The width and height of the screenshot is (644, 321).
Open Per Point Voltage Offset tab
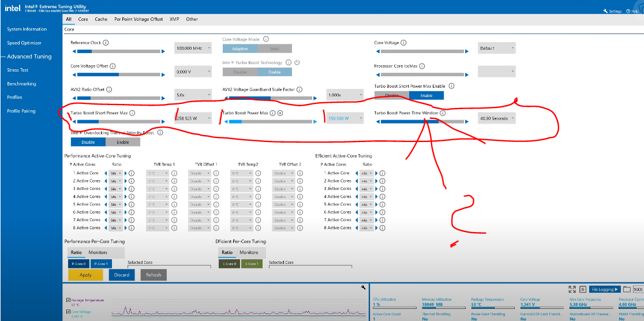tap(139, 19)
